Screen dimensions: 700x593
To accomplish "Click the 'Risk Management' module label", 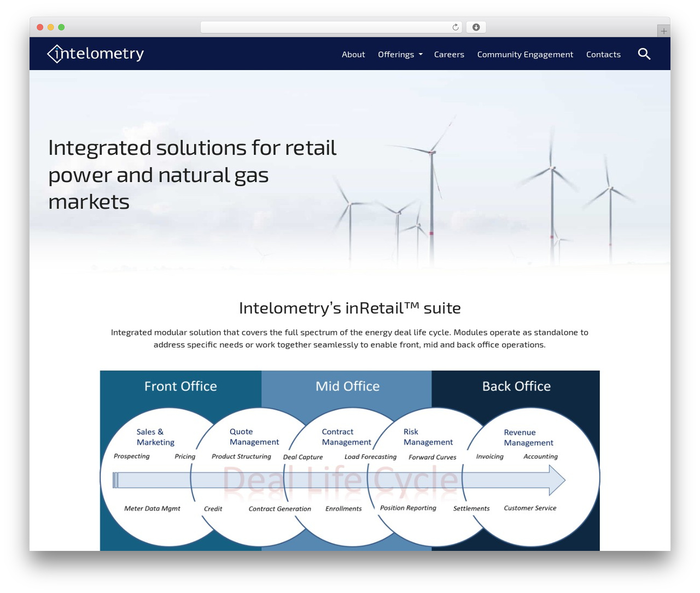I will point(428,437).
